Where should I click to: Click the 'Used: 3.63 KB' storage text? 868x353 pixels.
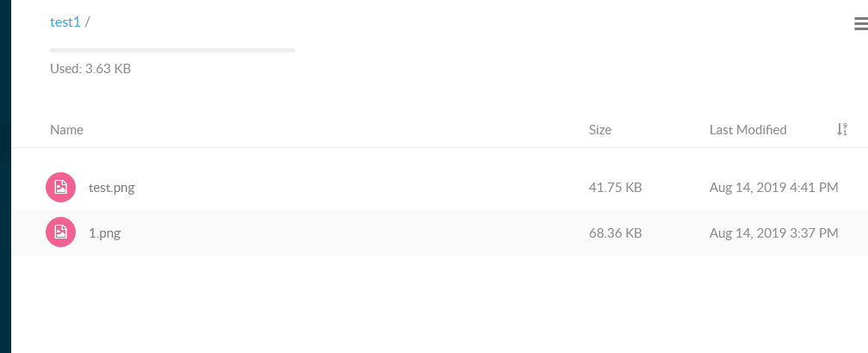90,68
